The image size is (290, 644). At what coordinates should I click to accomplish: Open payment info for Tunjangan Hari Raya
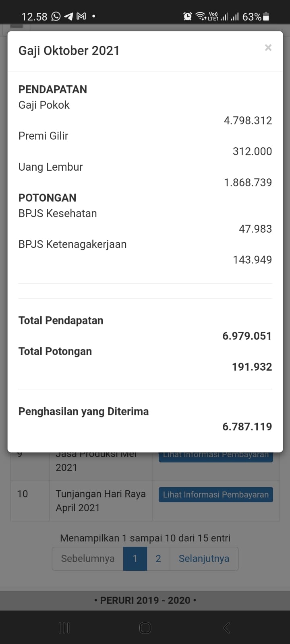[x=215, y=495]
